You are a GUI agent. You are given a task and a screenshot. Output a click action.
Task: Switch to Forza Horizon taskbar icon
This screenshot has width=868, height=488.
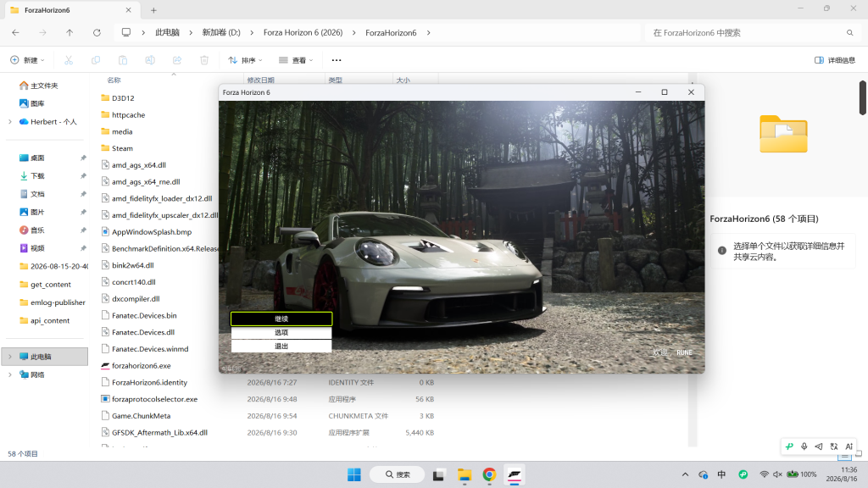coord(515,474)
